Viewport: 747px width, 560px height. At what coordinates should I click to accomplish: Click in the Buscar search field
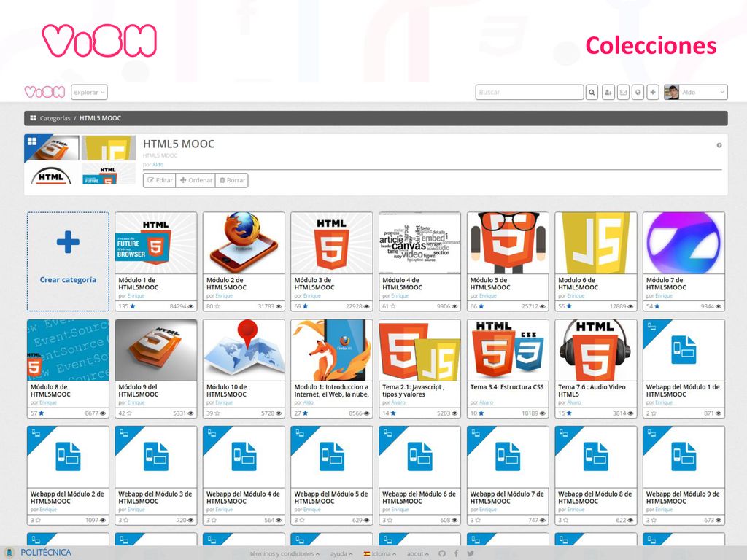pyautogui.click(x=530, y=93)
